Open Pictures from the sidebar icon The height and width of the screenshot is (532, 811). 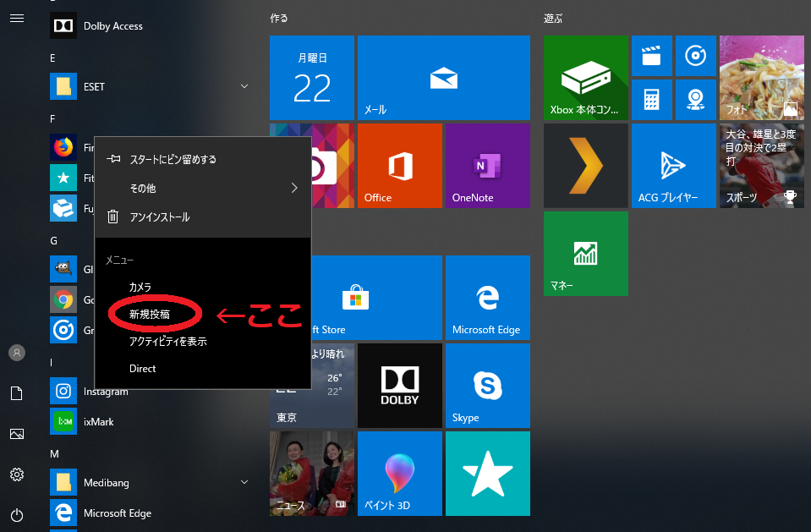(x=17, y=434)
